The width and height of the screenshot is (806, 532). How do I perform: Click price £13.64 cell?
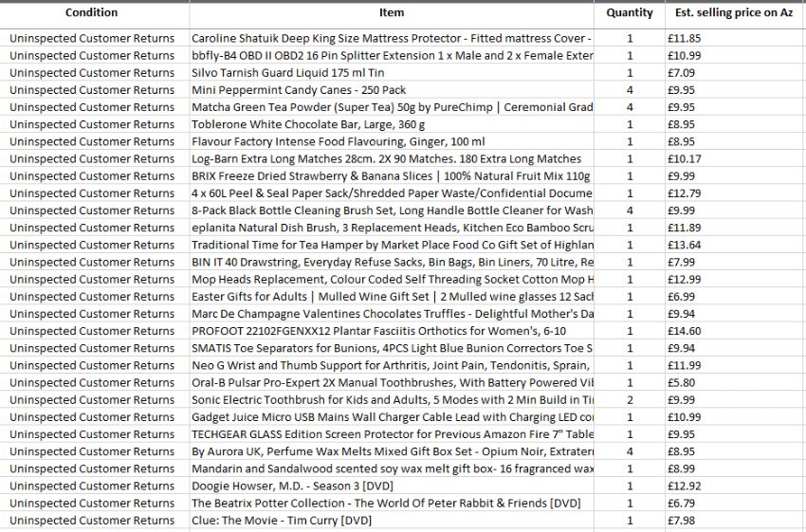(735, 246)
